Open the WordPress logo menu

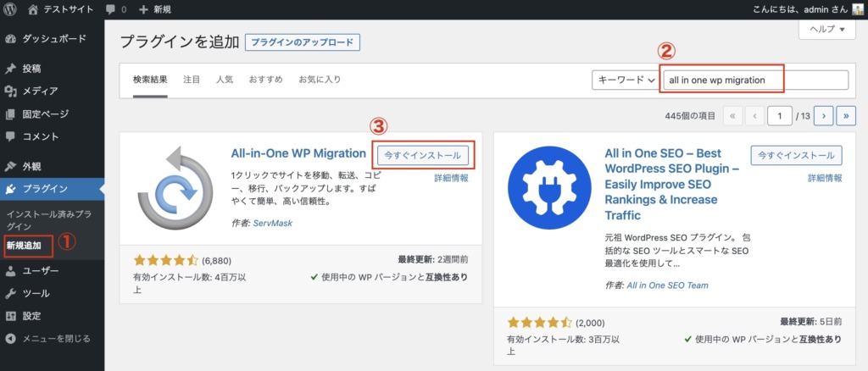click(10, 9)
